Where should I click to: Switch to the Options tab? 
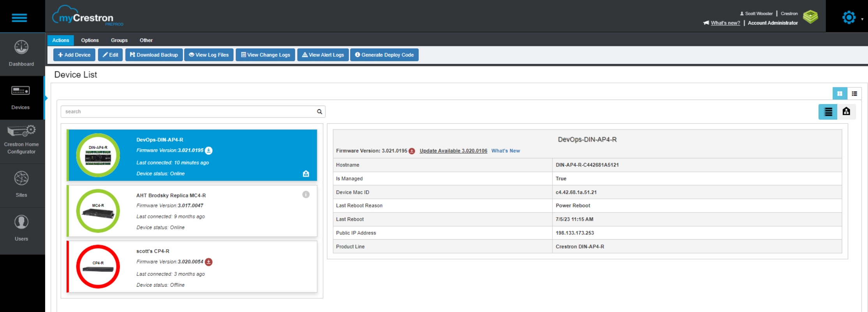coord(90,40)
